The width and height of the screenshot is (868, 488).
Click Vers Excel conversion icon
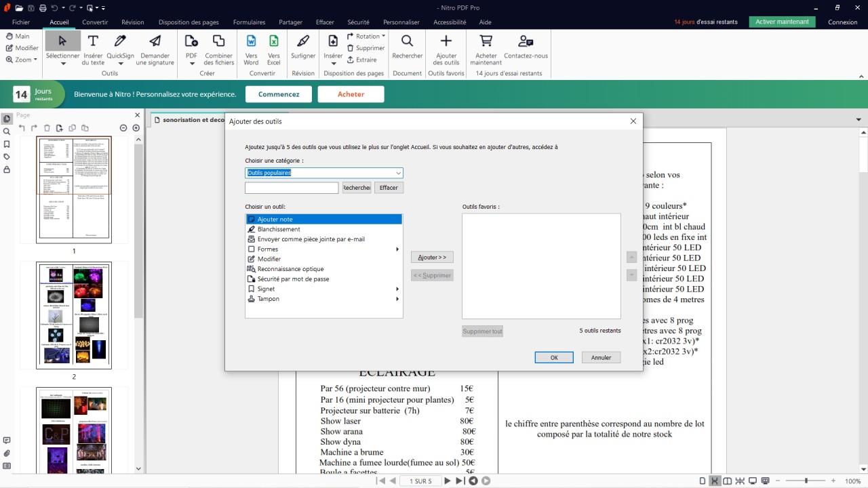pos(273,42)
